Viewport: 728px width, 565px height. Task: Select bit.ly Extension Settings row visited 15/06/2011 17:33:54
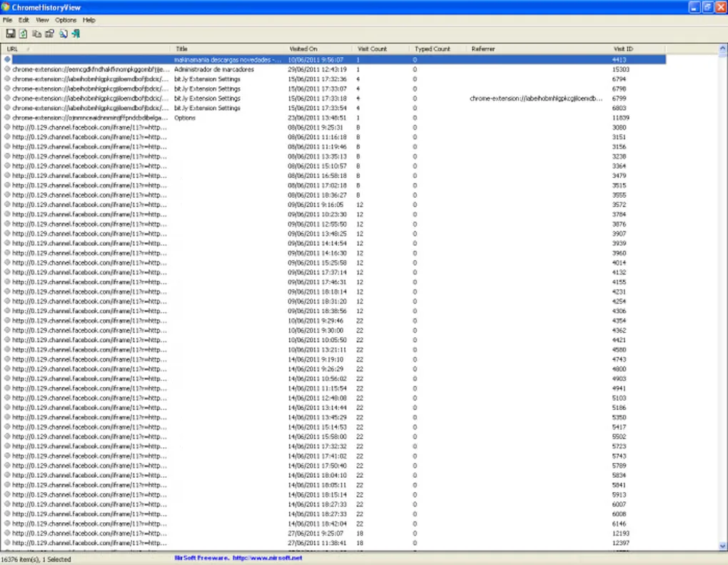coord(333,108)
